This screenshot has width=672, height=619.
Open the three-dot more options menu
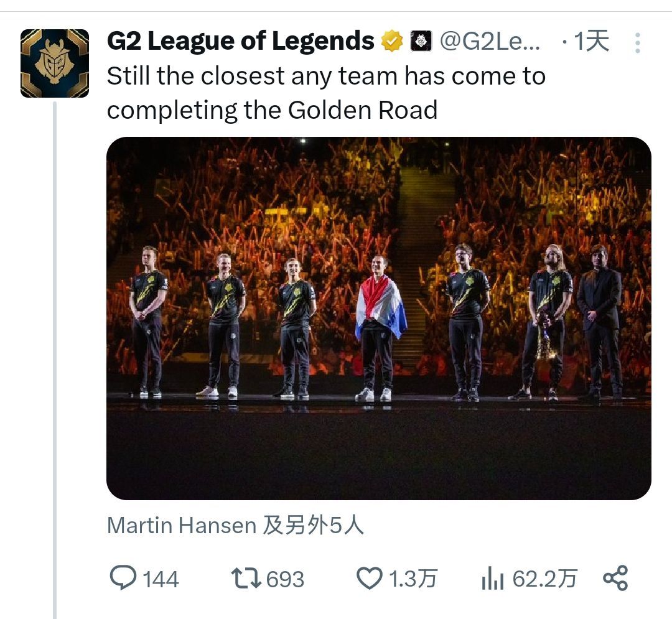click(x=637, y=42)
